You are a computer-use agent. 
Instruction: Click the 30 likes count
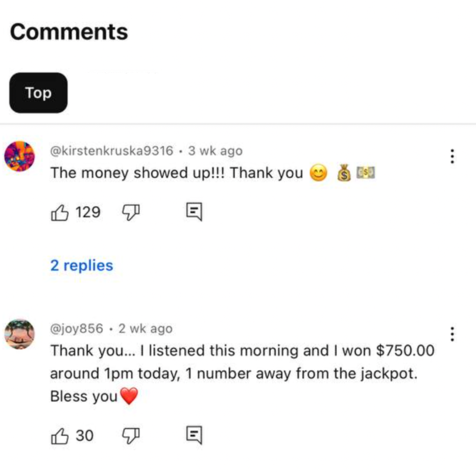[85, 436]
